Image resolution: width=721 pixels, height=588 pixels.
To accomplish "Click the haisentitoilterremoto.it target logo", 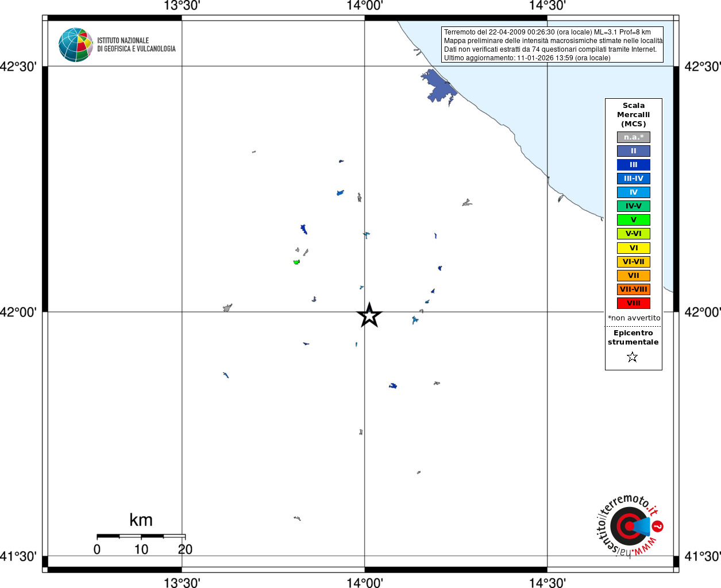I will click(630, 525).
